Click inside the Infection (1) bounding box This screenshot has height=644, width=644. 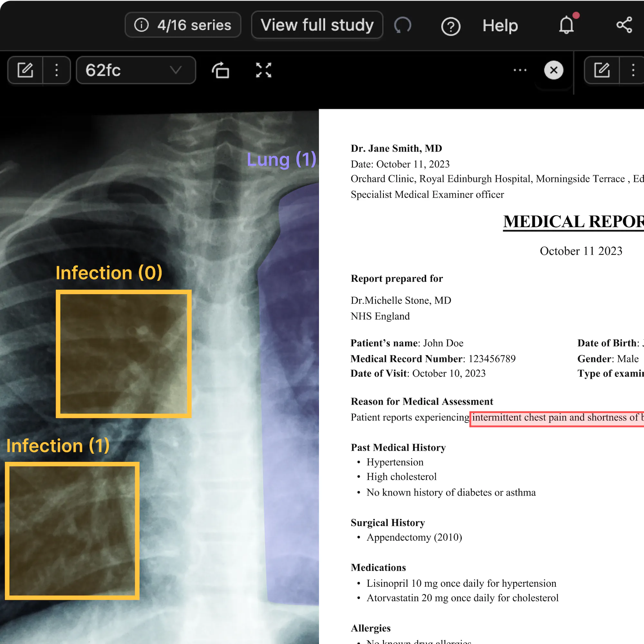coord(72,531)
